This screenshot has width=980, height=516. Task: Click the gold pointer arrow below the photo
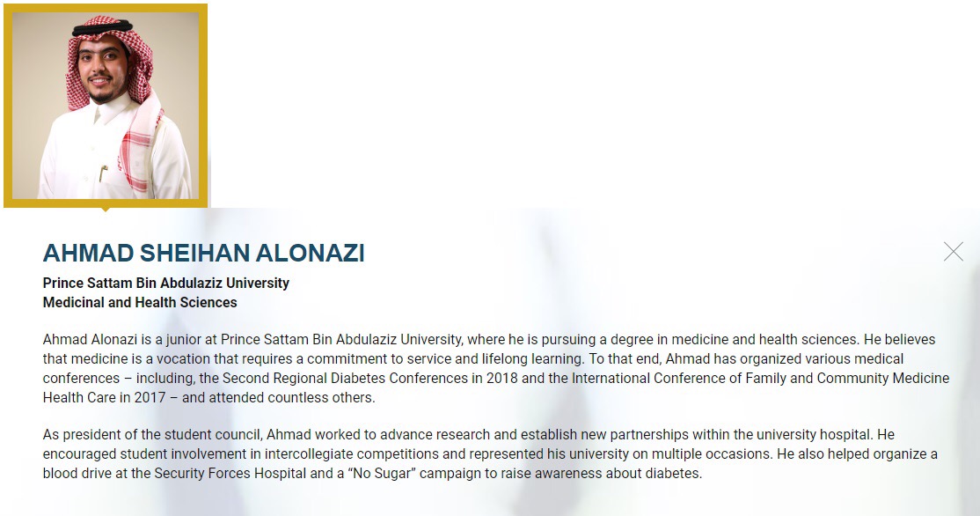coord(106,210)
